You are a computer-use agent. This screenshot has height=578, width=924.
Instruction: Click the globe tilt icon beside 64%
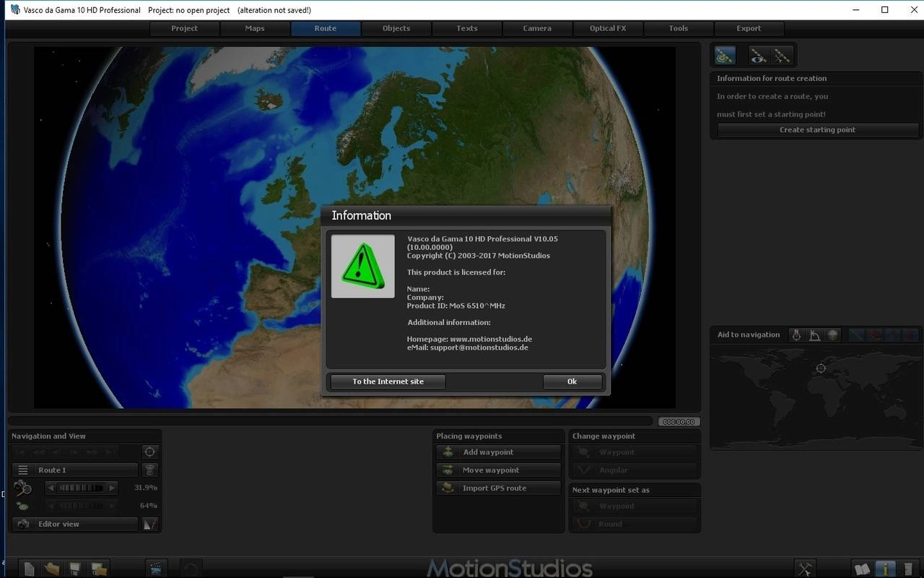coord(22,506)
